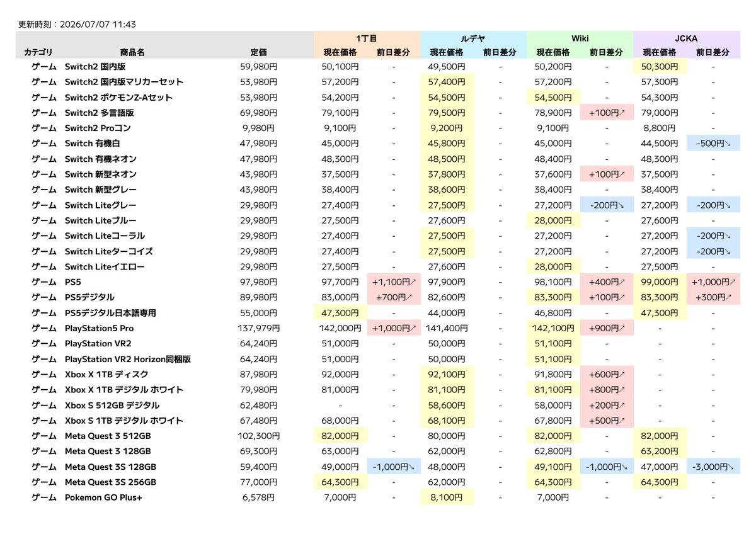Click product name Meta Quest 3S 128GB
The width and height of the screenshot is (756, 534).
110,467
